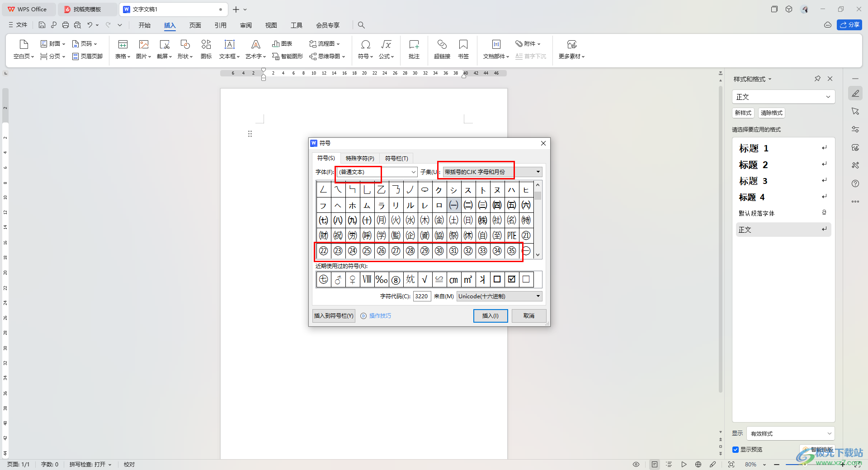Click the 清除格式 clear format button
868x470 pixels.
[x=772, y=113]
